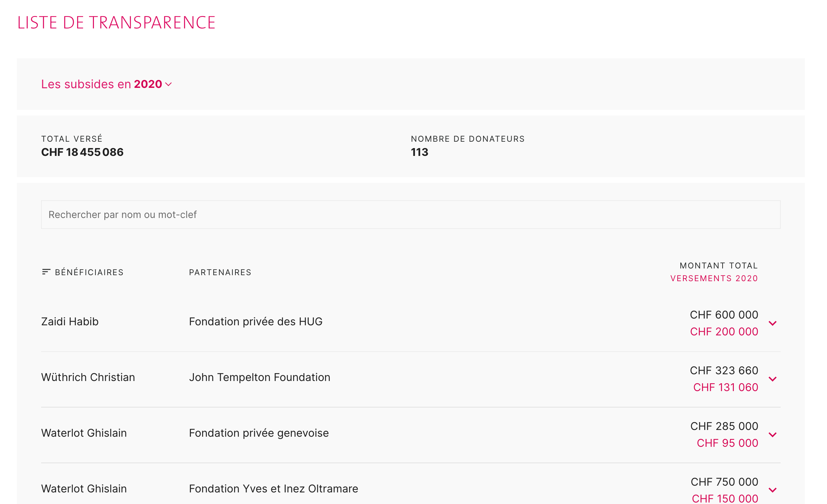Image resolution: width=827 pixels, height=504 pixels.
Task: Click the CHF 600 000 total amount
Action: click(x=724, y=315)
